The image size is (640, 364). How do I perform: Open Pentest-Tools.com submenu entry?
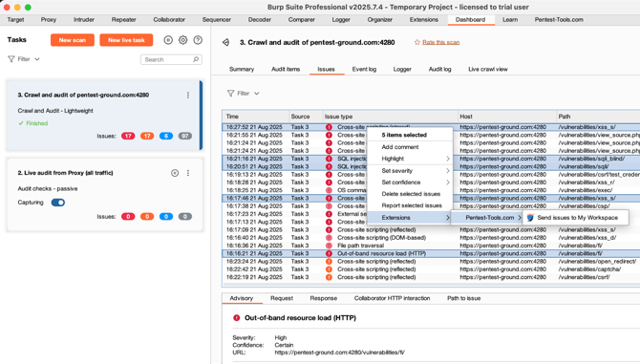pyautogui.click(x=487, y=218)
